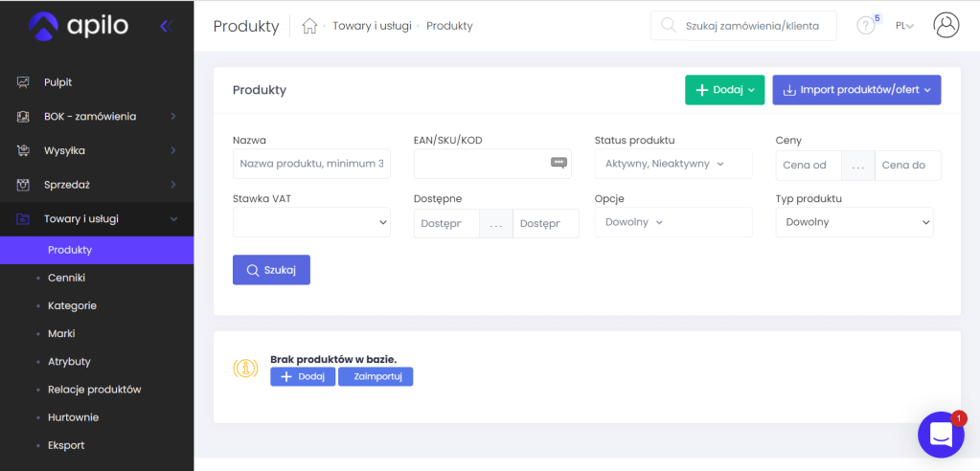
Task: Open the chat support bubble
Action: click(940, 435)
